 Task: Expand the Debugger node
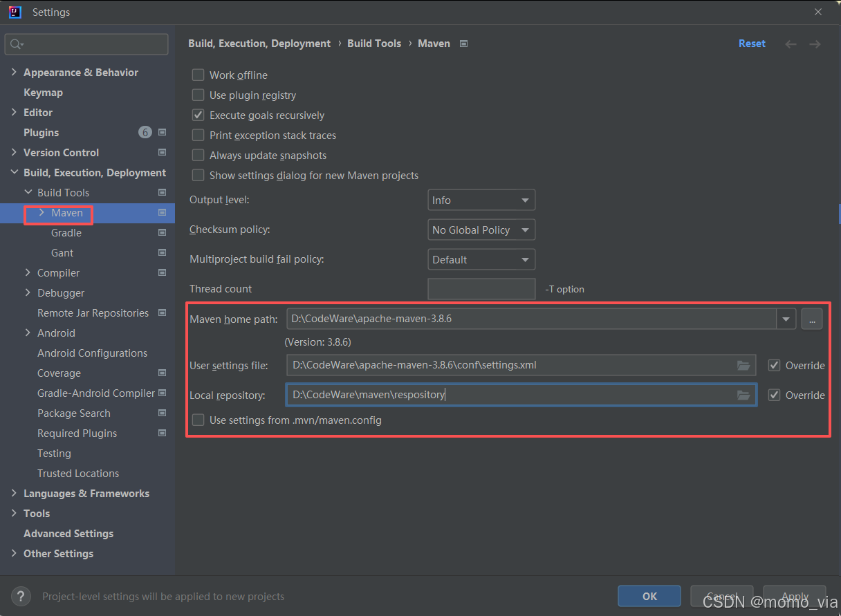coord(28,292)
